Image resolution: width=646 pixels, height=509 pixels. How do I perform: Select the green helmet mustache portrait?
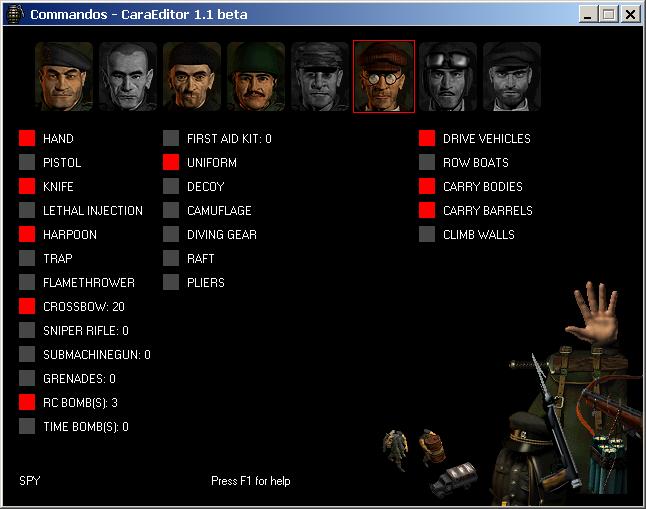tap(256, 77)
